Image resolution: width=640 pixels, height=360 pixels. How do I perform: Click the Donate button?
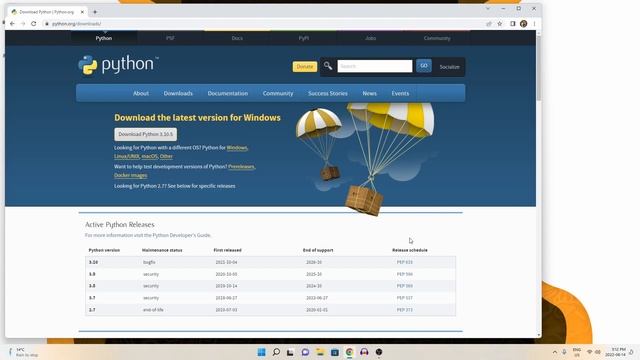pyautogui.click(x=304, y=67)
